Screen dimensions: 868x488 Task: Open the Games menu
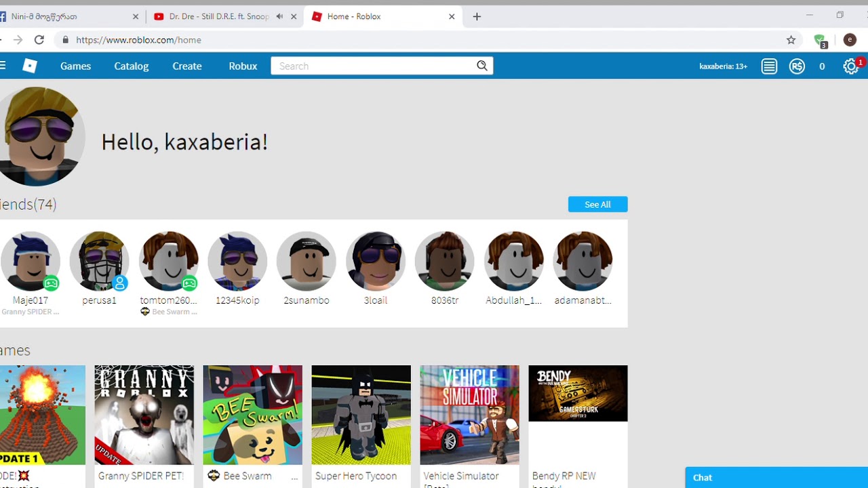pyautogui.click(x=75, y=66)
